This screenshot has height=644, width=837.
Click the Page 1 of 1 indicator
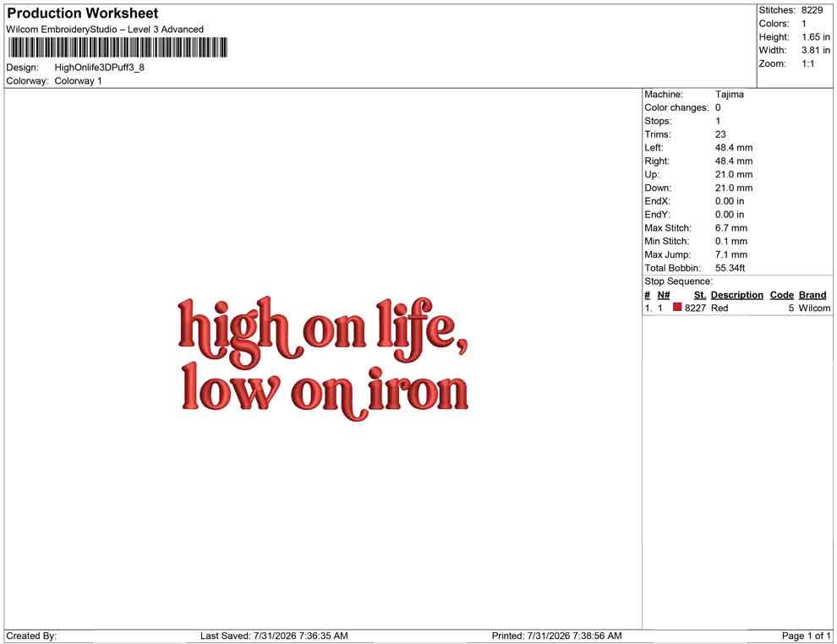click(806, 636)
